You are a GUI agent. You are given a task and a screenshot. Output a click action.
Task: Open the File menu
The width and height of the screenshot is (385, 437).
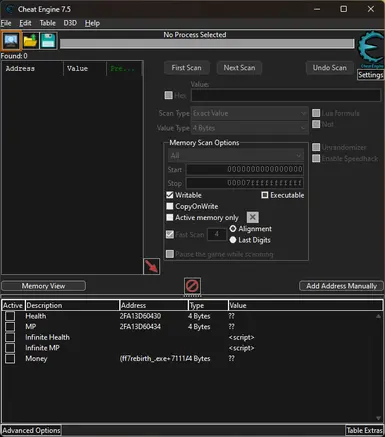click(6, 23)
